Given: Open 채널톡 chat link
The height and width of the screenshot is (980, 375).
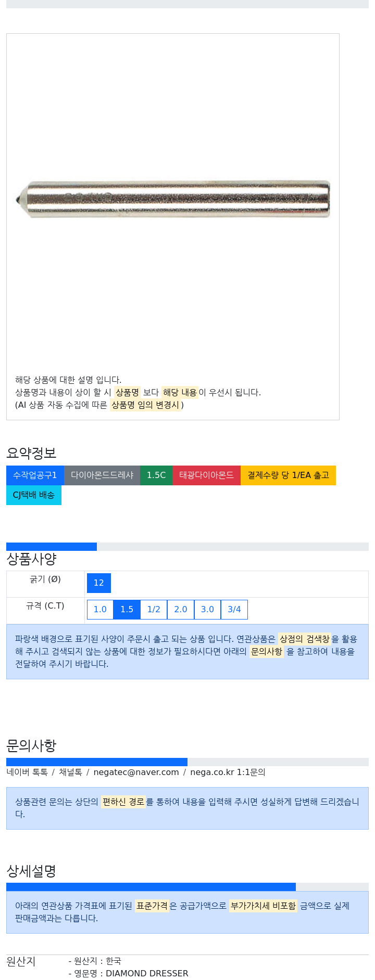Looking at the screenshot, I should [70, 772].
